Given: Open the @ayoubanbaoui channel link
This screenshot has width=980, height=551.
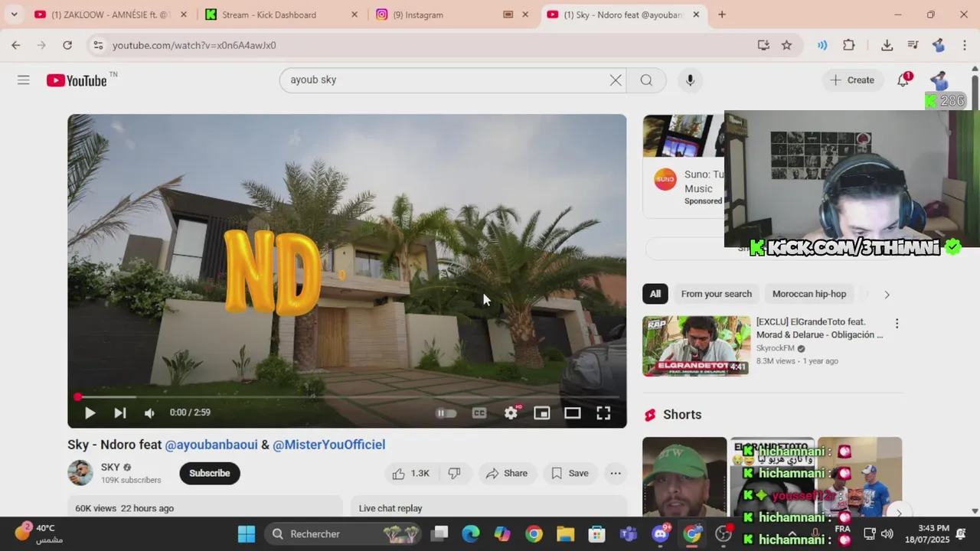Looking at the screenshot, I should (211, 445).
